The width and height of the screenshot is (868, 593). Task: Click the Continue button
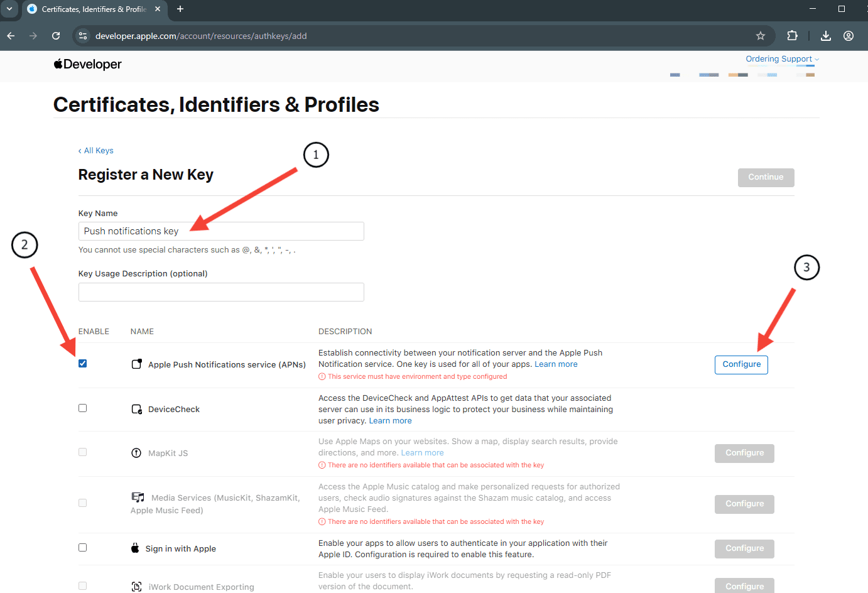point(766,177)
